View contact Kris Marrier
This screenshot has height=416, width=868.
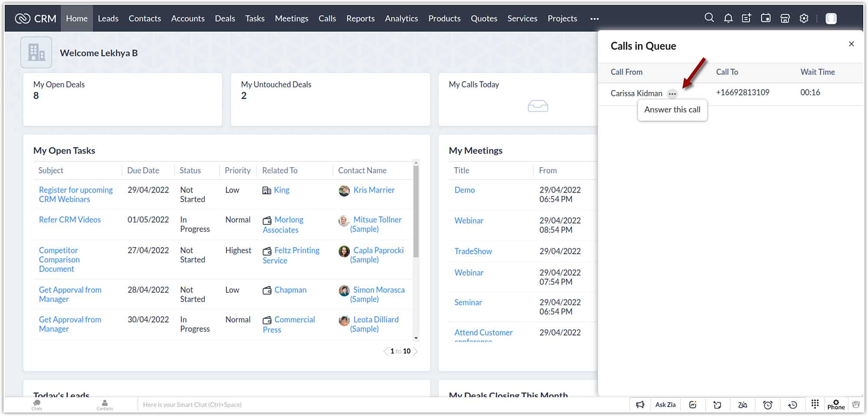(374, 190)
